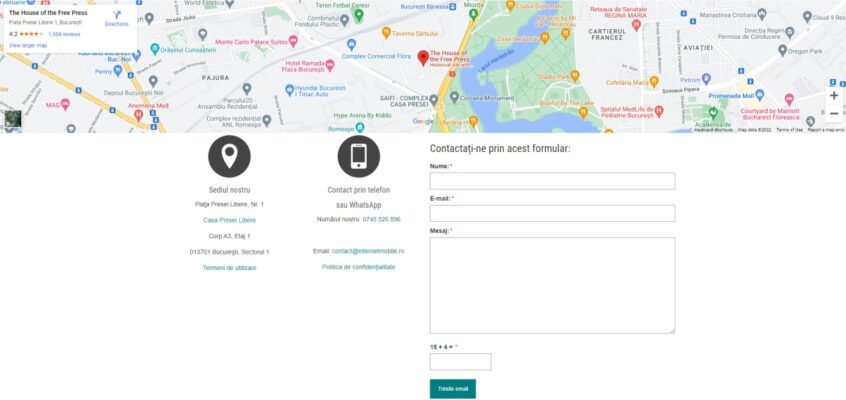Focus the E-mail input field
The image size is (846, 400).
[x=552, y=213]
